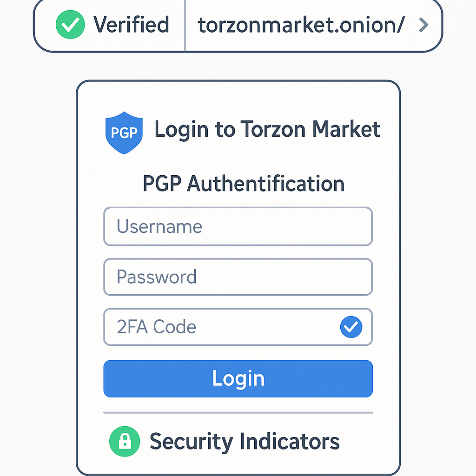The image size is (476, 476).
Task: Click the green padlock icon
Action: pos(124,441)
